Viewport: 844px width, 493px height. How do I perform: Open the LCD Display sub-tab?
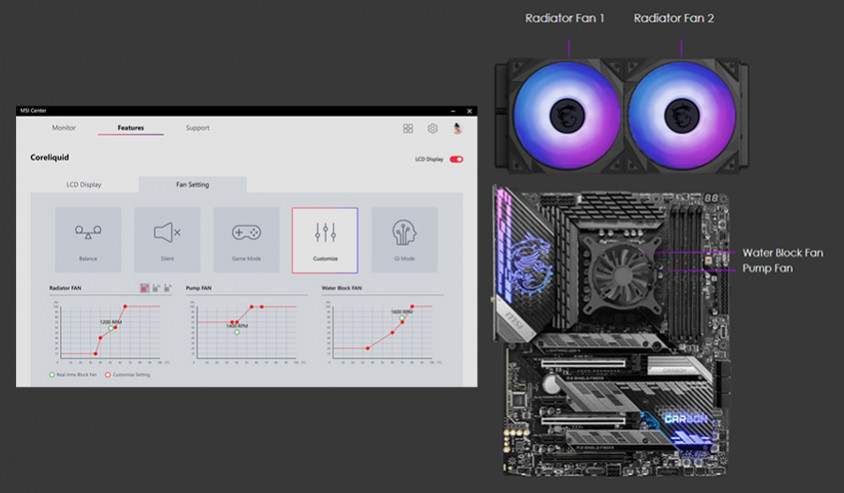pos(84,185)
